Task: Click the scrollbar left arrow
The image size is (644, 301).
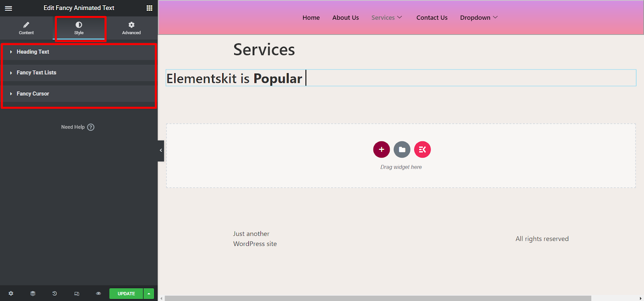Action: click(x=162, y=298)
